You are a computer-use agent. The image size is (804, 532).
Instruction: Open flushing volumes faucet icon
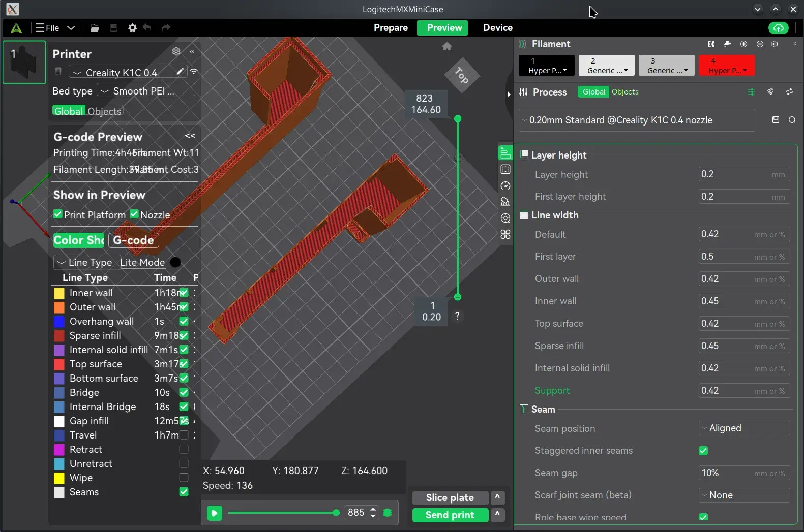pos(728,44)
